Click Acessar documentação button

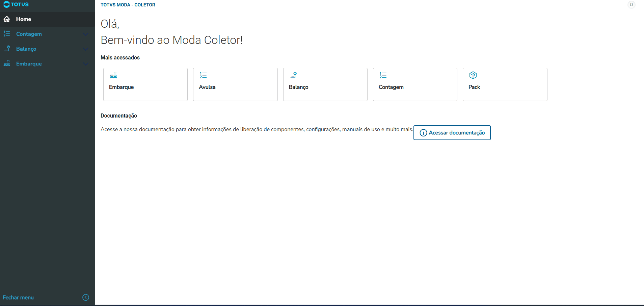452,133
